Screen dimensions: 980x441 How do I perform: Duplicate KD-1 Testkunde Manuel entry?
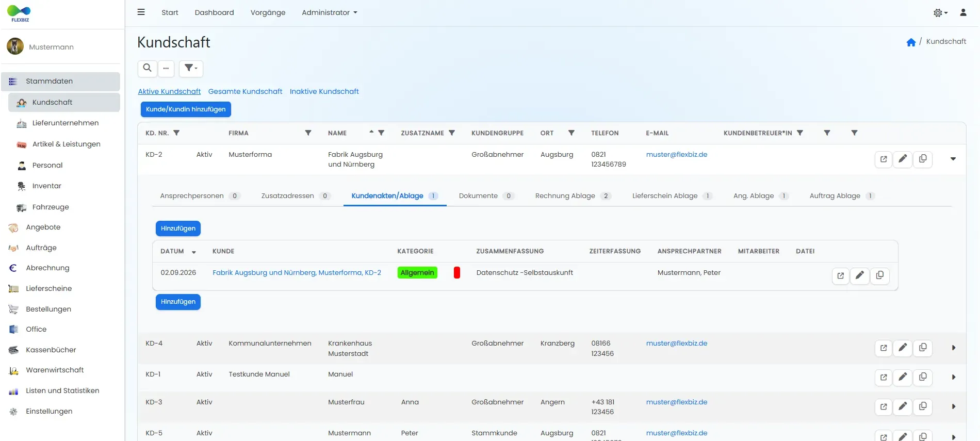pyautogui.click(x=923, y=377)
